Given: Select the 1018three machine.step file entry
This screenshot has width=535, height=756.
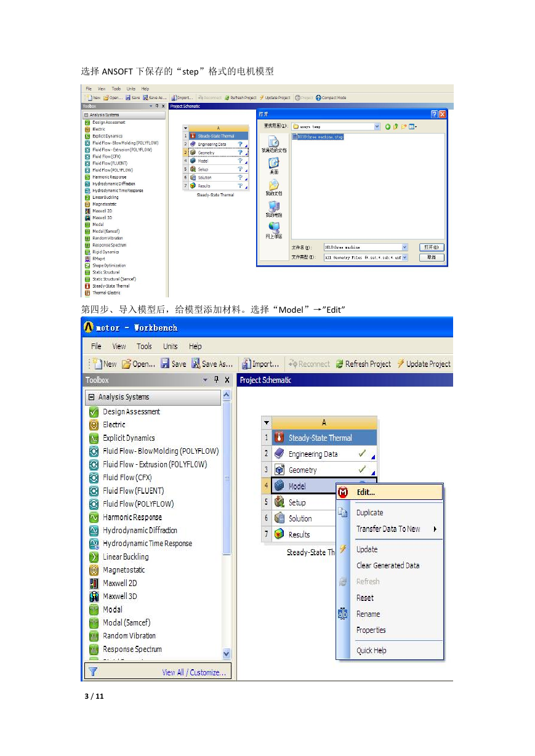Looking at the screenshot, I should [x=318, y=137].
